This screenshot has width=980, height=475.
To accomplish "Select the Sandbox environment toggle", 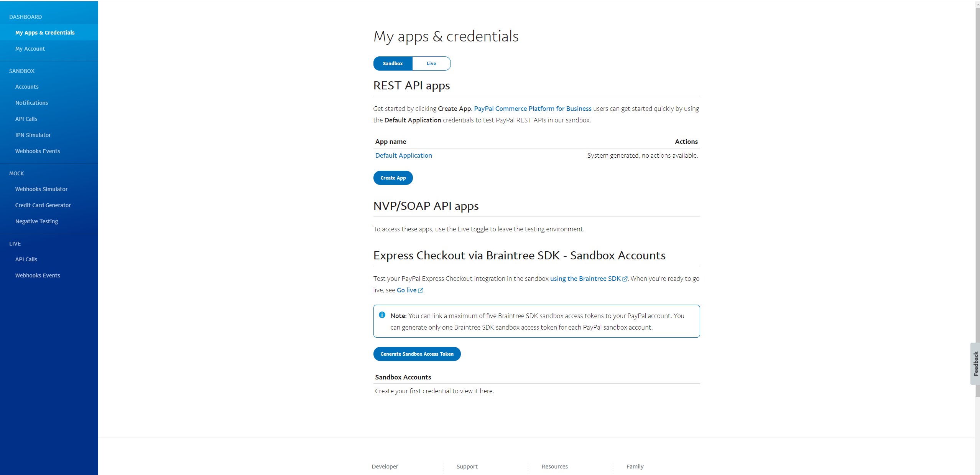I will [393, 63].
